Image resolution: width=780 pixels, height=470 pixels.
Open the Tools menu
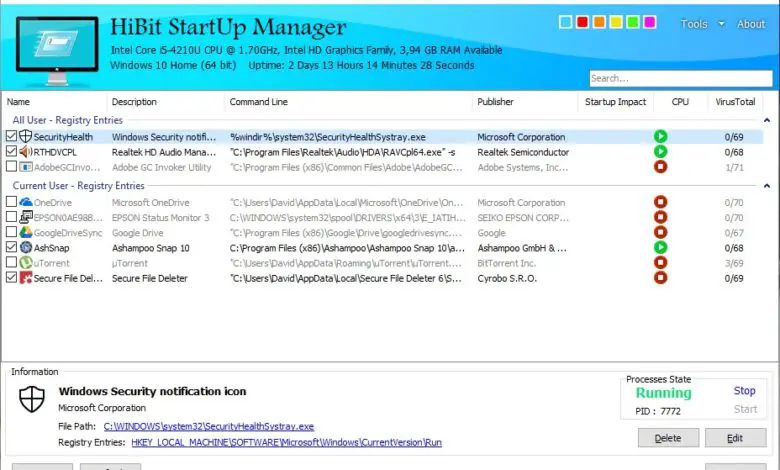click(x=694, y=24)
